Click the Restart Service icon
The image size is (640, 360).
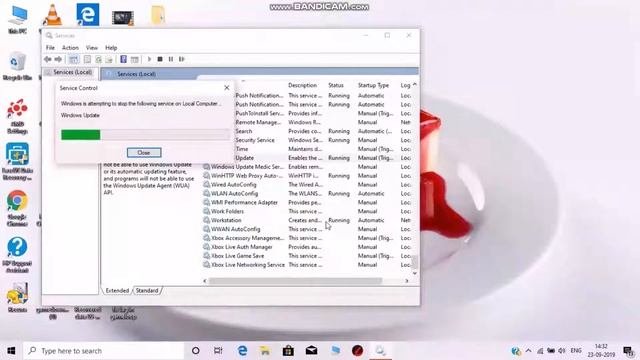tap(182, 59)
